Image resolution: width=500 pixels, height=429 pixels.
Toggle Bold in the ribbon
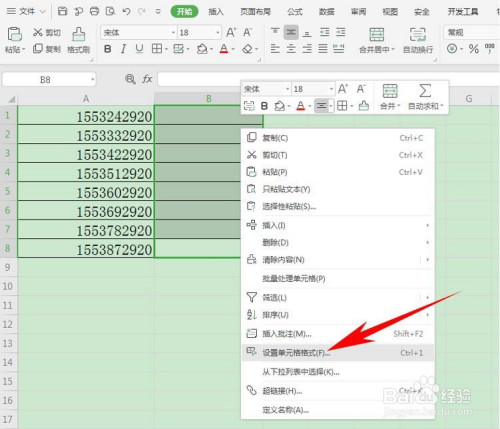coord(107,49)
